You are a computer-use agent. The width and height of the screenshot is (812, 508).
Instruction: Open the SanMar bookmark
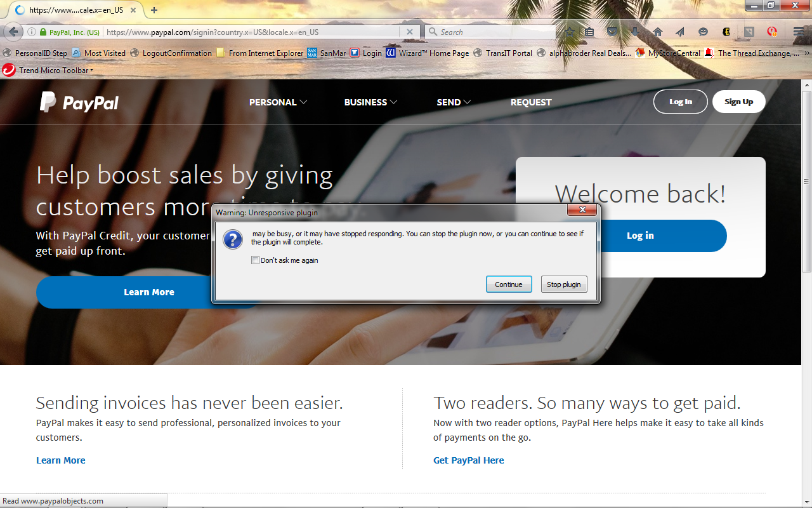tap(327, 53)
